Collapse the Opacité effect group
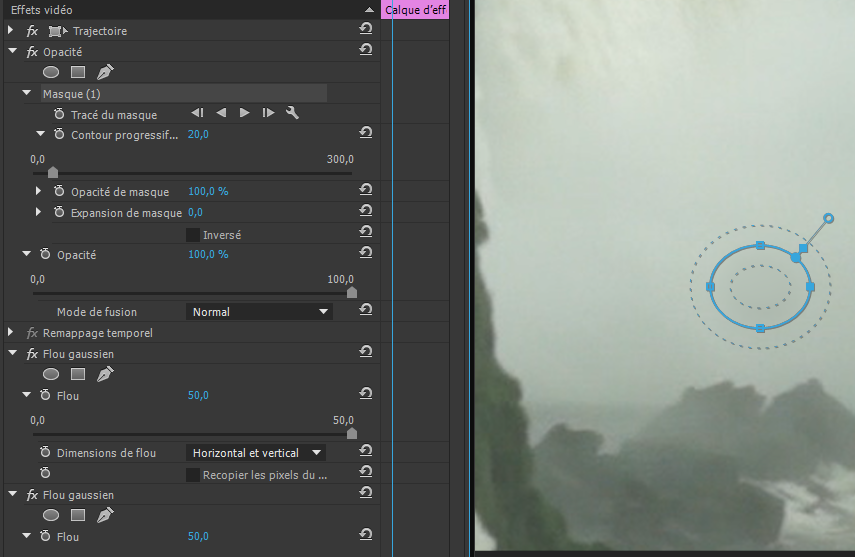This screenshot has height=557, width=855. (13, 51)
